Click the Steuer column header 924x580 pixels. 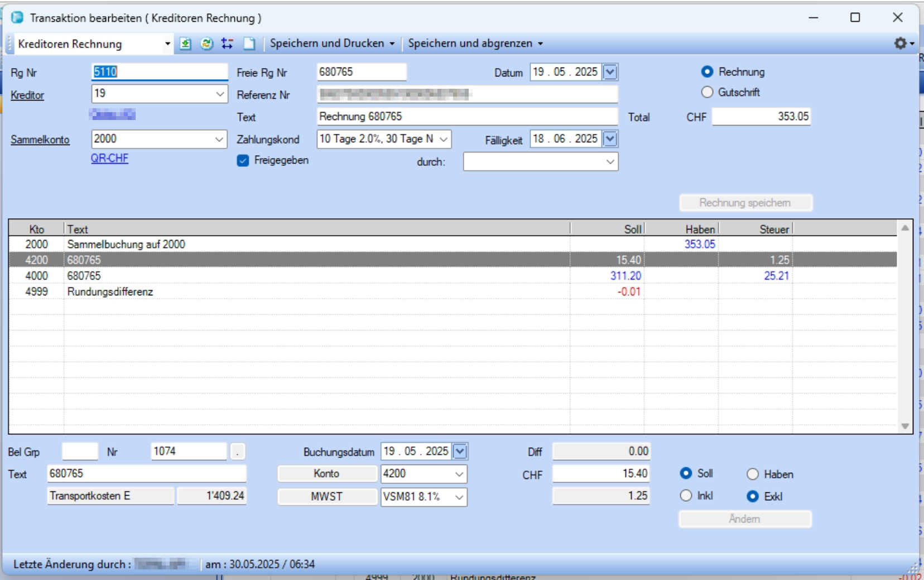pos(756,229)
